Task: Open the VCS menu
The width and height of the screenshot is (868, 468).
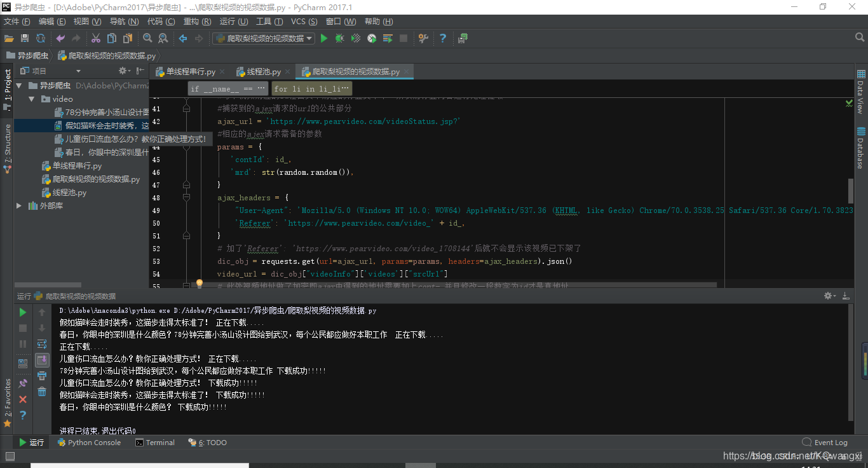Action: [304, 22]
